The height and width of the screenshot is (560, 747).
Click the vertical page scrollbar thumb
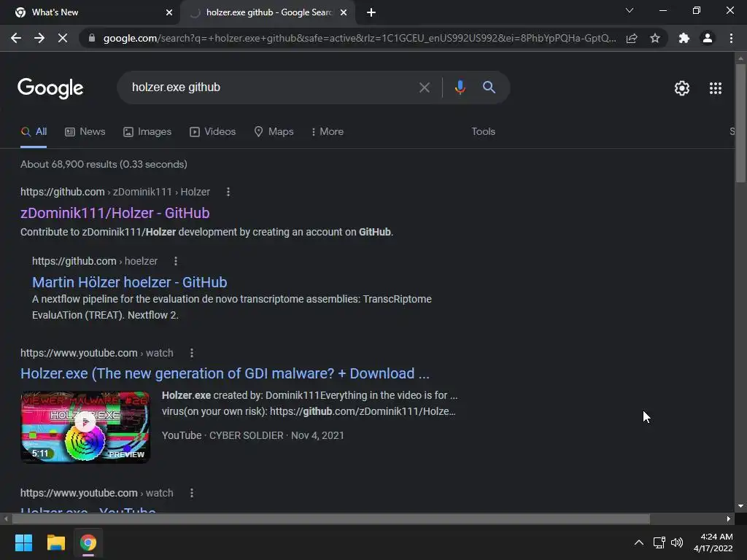(740, 122)
